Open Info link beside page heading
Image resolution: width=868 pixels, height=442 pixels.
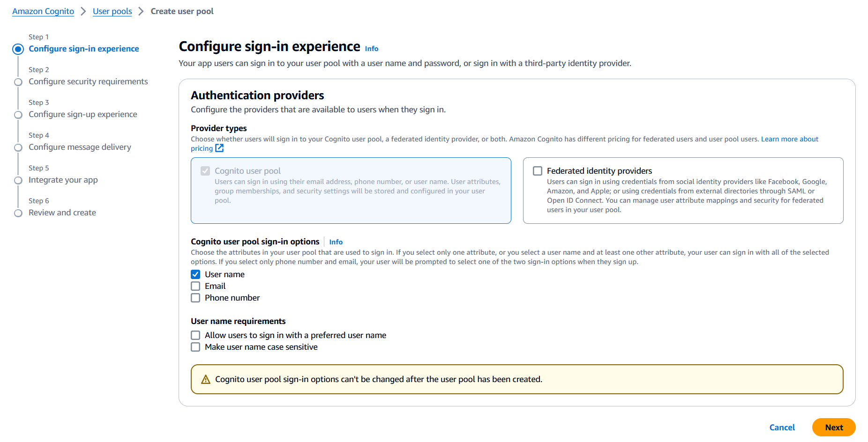[x=372, y=49]
